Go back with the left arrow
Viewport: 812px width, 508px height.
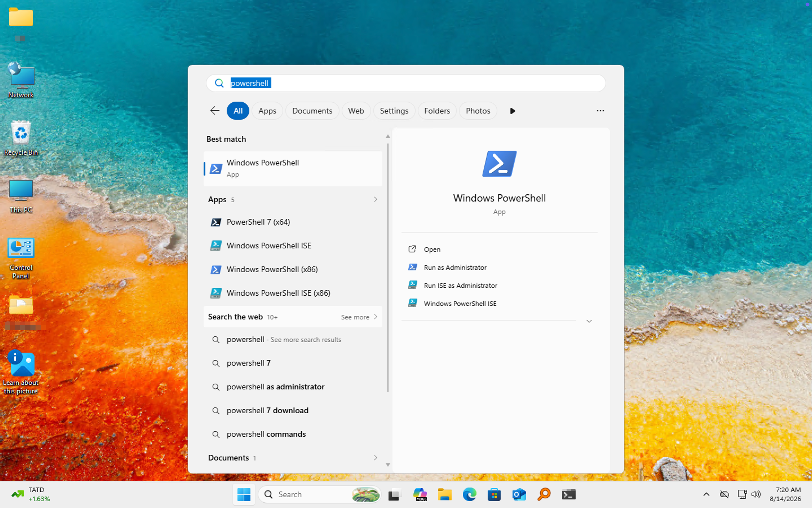[214, 111]
